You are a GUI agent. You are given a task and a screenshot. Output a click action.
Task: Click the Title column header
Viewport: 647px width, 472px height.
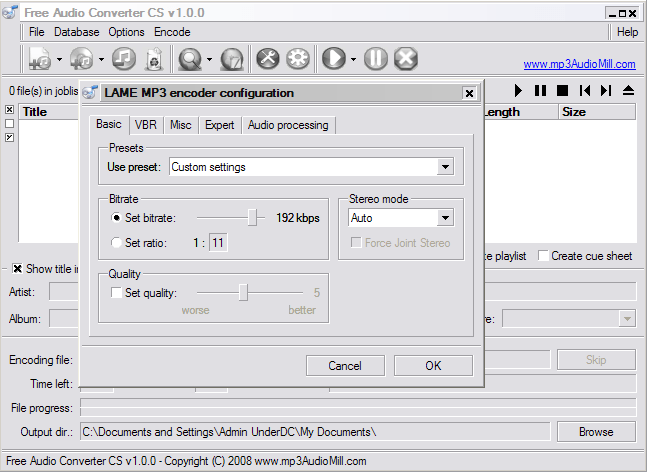pos(49,112)
